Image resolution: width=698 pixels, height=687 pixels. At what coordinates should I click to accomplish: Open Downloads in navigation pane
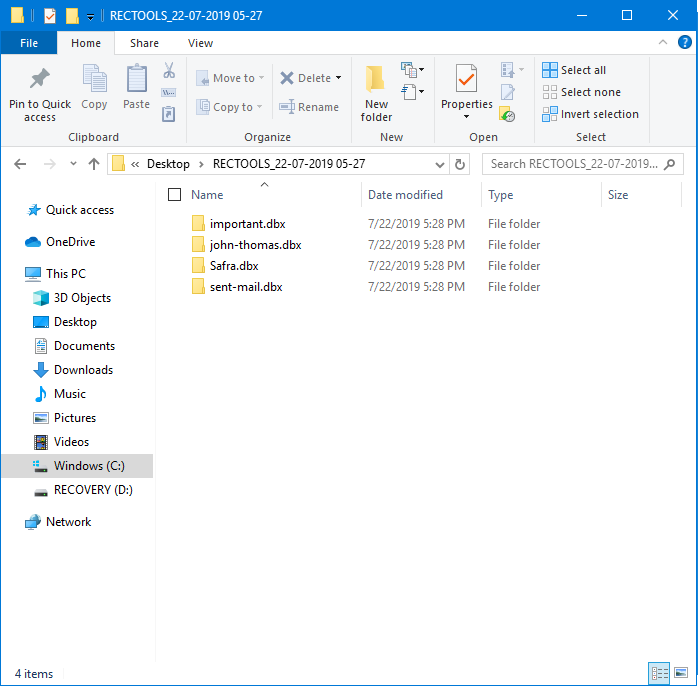[83, 370]
